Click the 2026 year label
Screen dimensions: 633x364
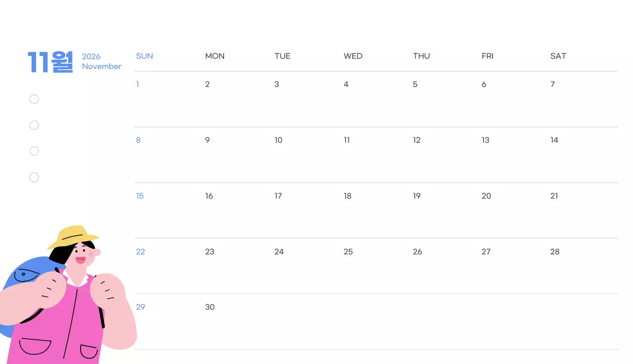coord(91,56)
